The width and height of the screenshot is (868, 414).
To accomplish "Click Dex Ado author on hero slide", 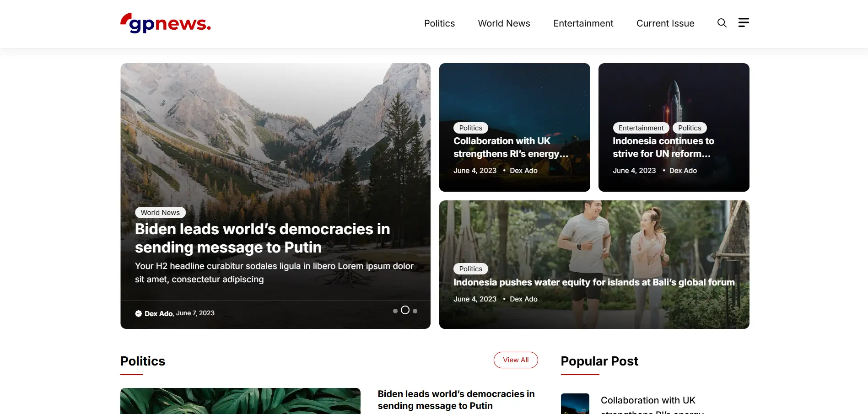I will pos(158,313).
